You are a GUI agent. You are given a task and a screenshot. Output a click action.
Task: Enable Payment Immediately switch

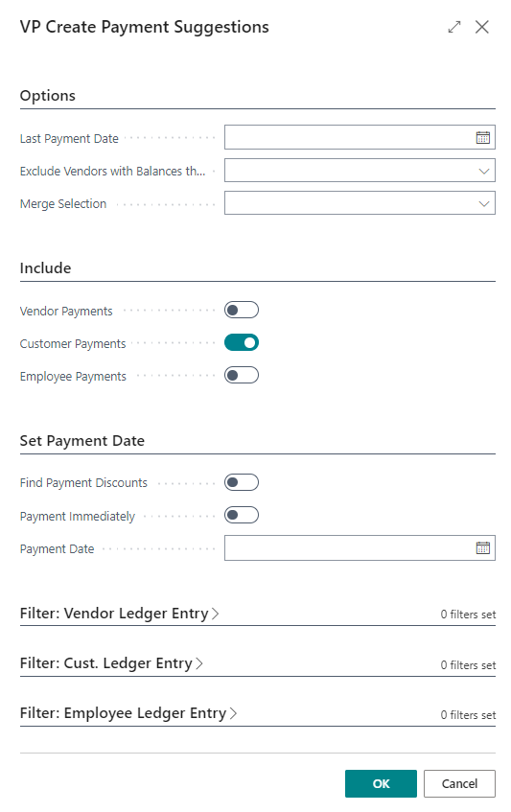pyautogui.click(x=242, y=515)
